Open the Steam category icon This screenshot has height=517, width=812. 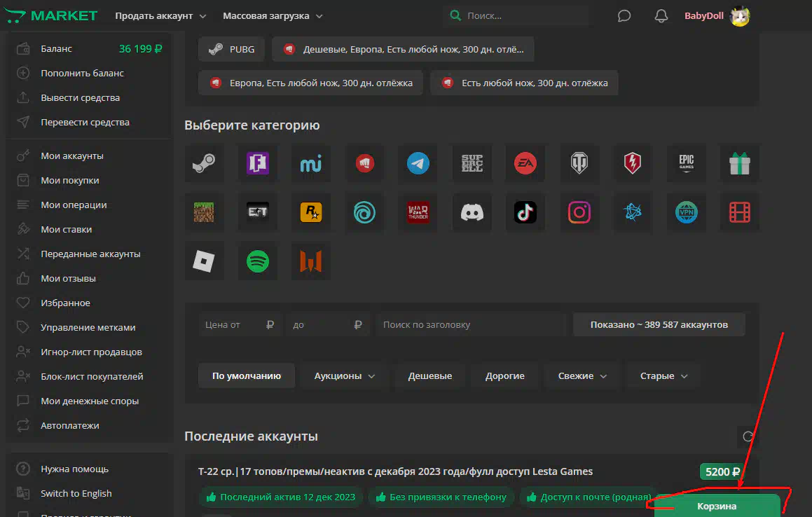pyautogui.click(x=204, y=163)
